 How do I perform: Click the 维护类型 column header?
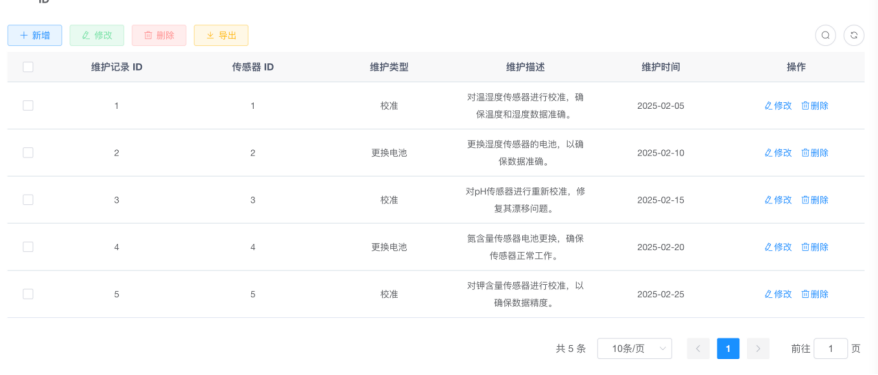[389, 67]
